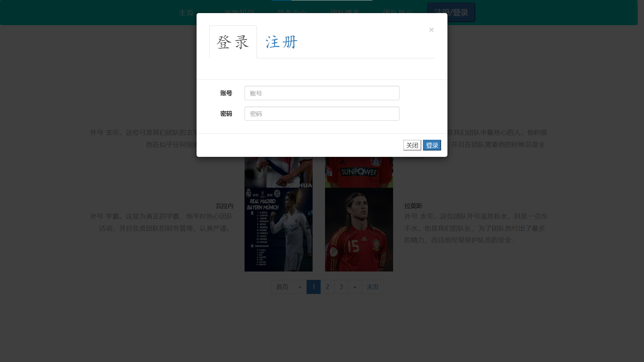
Task: Click the next page » arrow
Action: [x=355, y=287]
